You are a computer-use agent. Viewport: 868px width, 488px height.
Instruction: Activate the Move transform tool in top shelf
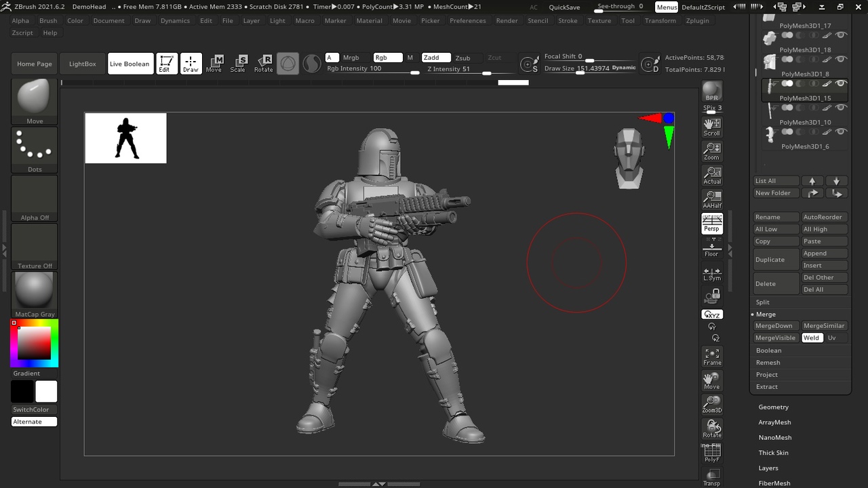(x=214, y=64)
